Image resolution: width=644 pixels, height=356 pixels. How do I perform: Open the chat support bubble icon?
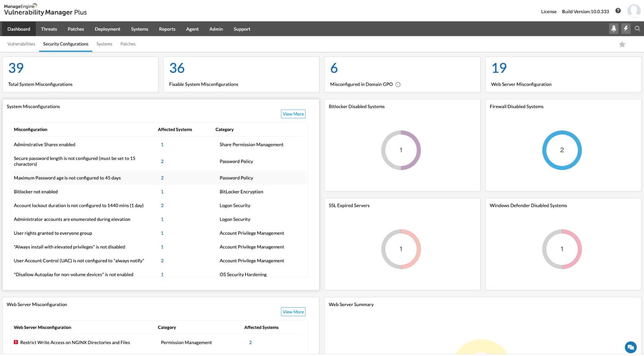(630, 347)
